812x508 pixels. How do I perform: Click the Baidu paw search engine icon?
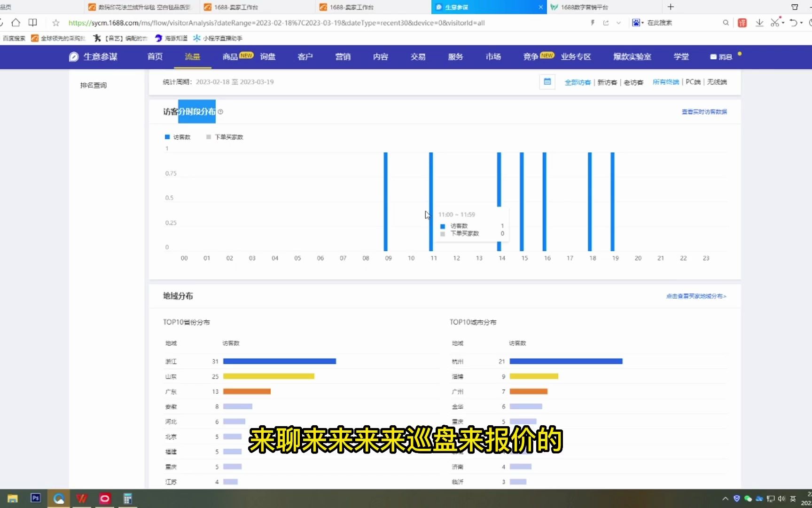point(636,23)
